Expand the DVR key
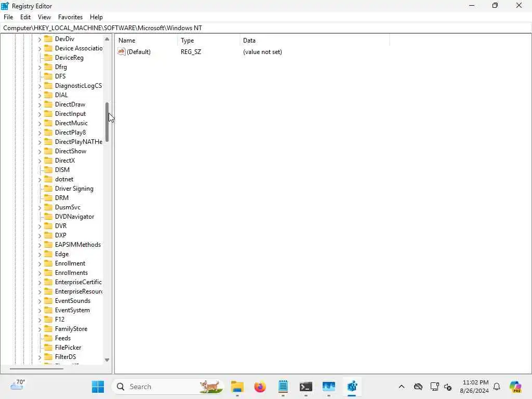The height and width of the screenshot is (399, 532). [x=39, y=227]
